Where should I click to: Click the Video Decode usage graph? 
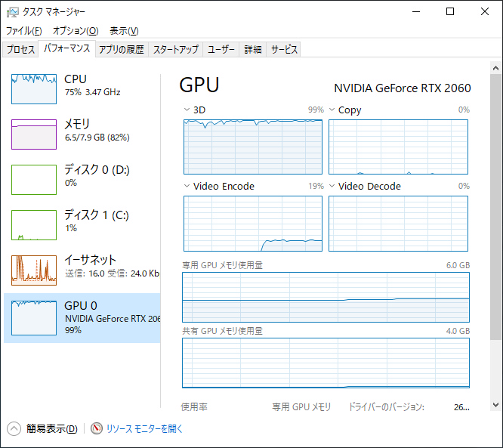(398, 224)
